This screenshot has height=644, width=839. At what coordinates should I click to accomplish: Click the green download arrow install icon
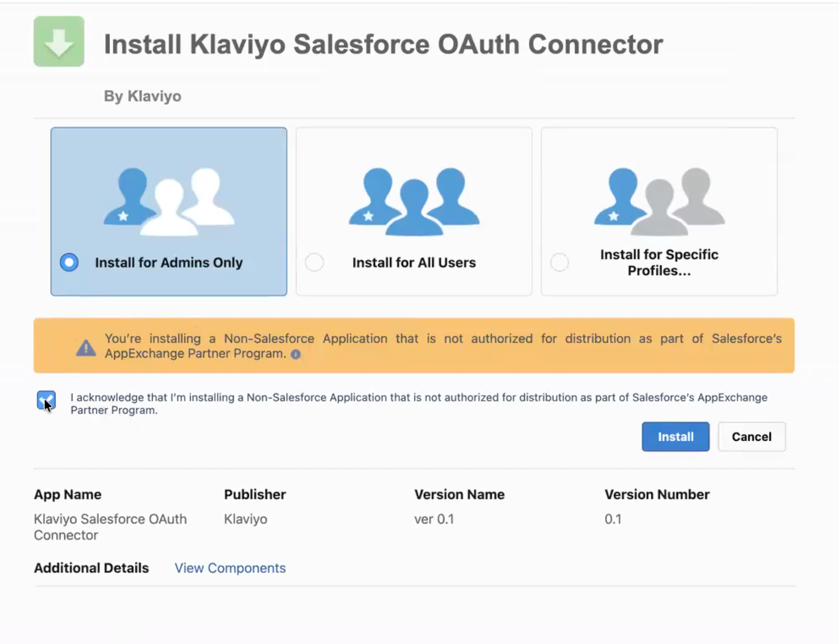(59, 41)
